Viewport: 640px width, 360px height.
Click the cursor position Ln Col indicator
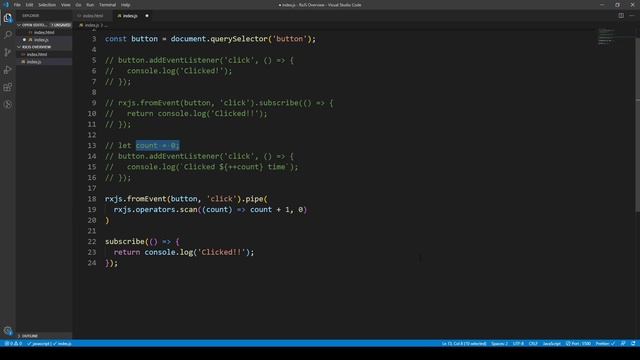[x=464, y=344]
